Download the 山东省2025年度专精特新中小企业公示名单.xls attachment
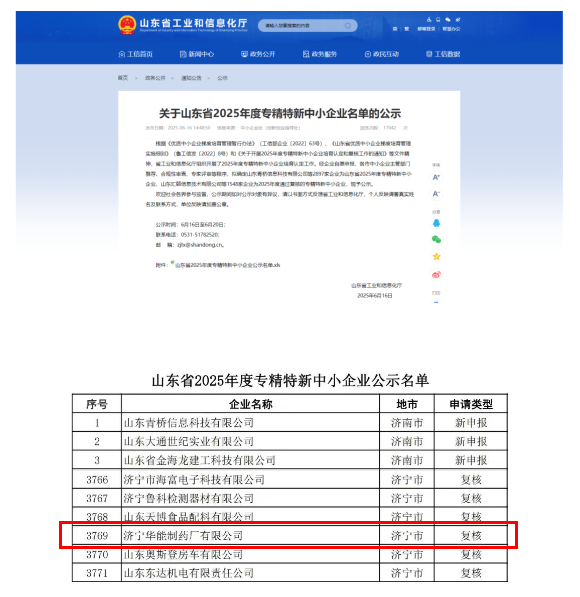 point(227,265)
